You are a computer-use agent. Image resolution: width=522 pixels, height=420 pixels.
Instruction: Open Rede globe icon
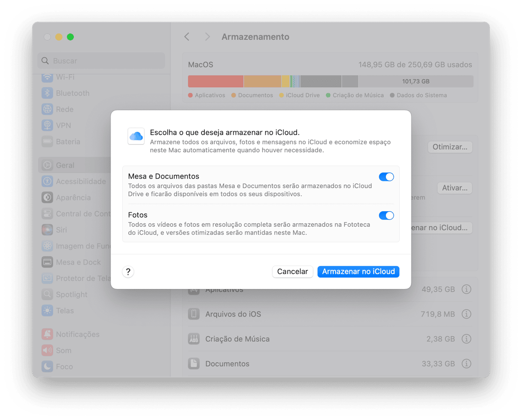47,109
